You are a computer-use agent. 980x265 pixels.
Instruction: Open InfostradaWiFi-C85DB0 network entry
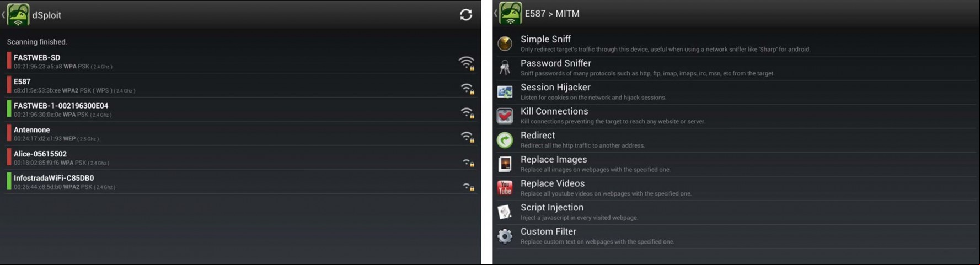tap(241, 182)
